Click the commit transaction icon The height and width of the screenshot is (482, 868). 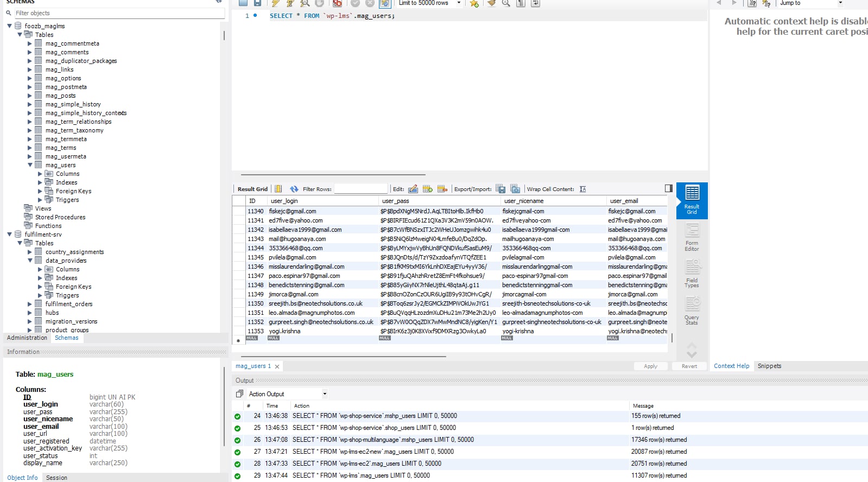pos(355,3)
